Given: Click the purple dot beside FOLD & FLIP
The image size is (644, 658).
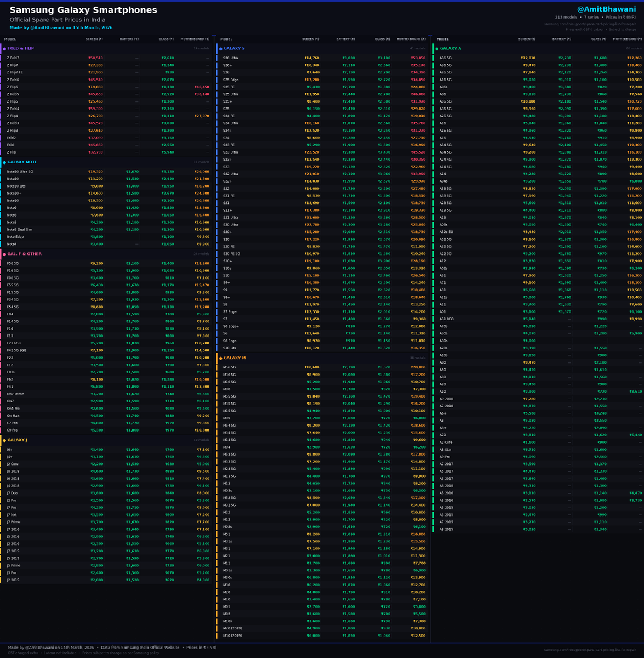Looking at the screenshot, I should (4, 49).
